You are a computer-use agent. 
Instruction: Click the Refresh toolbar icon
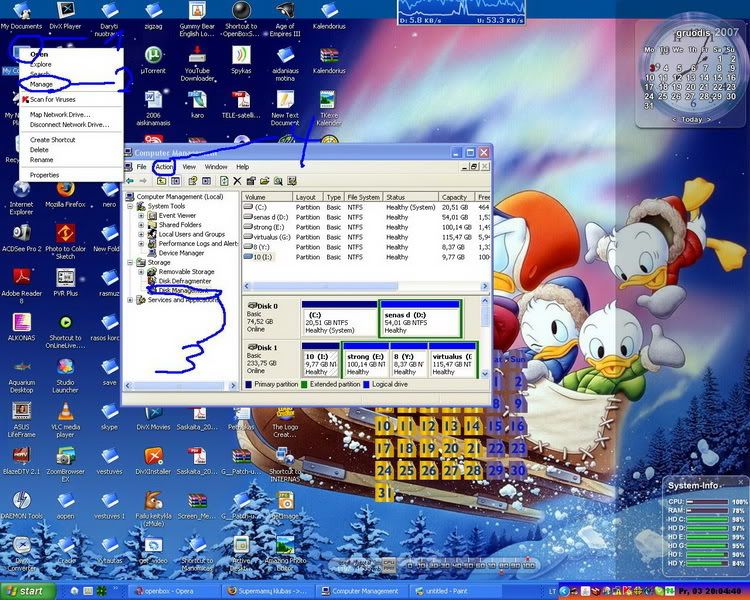click(224, 181)
